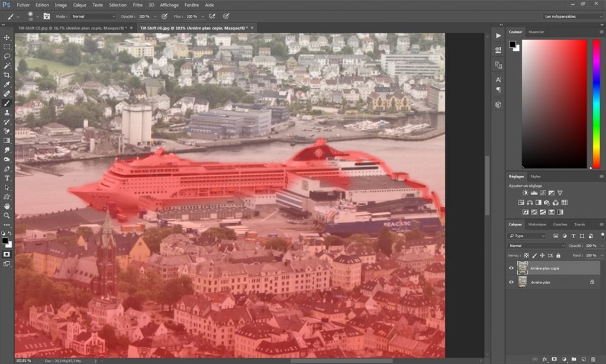
Task: Choose the Zoom magnifier tool
Action: [7, 215]
